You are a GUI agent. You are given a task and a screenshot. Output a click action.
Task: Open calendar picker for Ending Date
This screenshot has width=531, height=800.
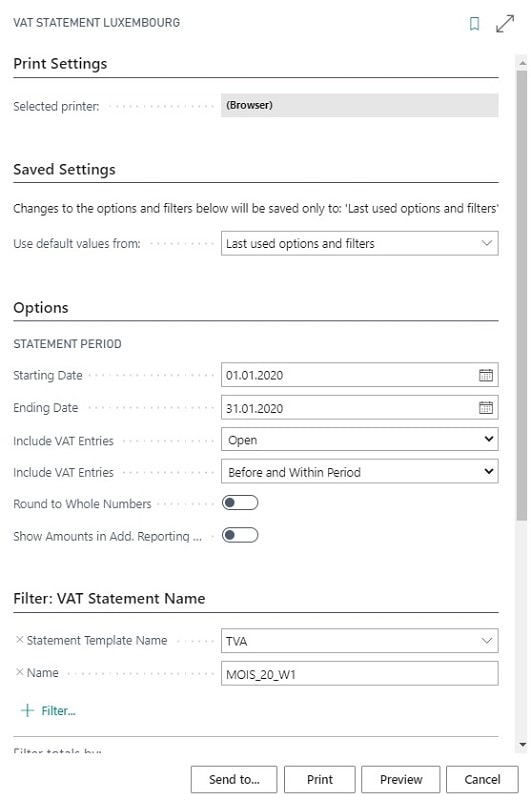pos(486,408)
